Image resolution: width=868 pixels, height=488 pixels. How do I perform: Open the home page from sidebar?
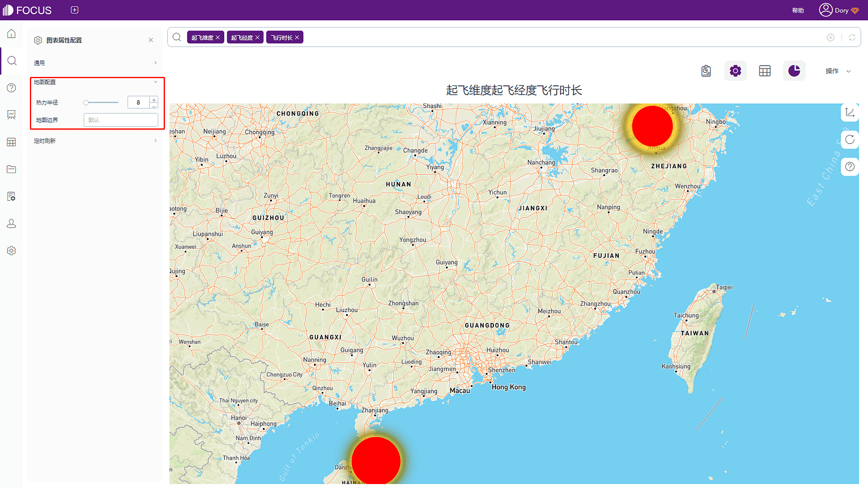(11, 34)
